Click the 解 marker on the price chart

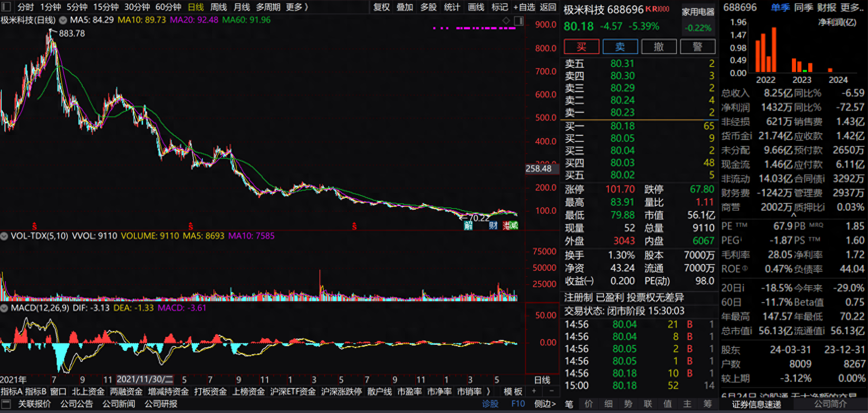(468, 226)
